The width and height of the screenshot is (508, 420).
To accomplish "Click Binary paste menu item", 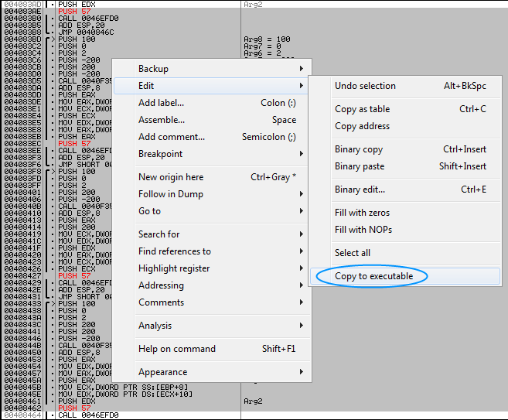I will click(x=360, y=166).
